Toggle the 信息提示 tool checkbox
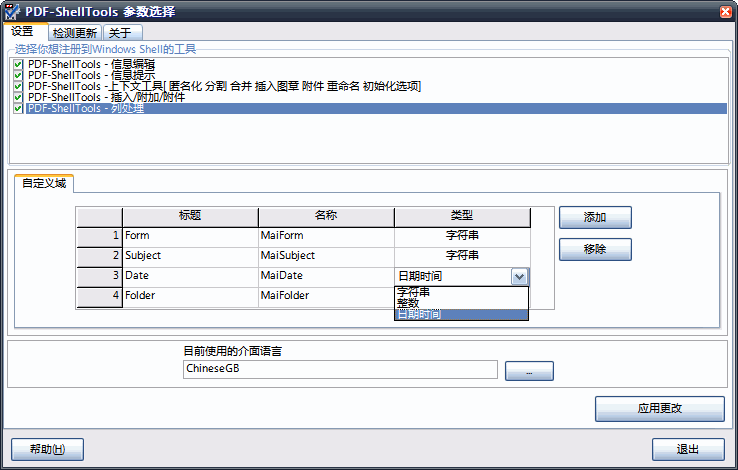The width and height of the screenshot is (738, 470). [18, 75]
